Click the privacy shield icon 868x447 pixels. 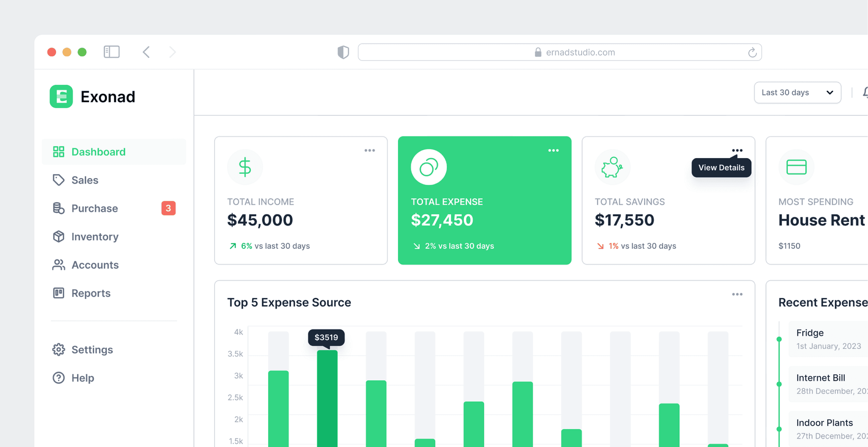343,52
